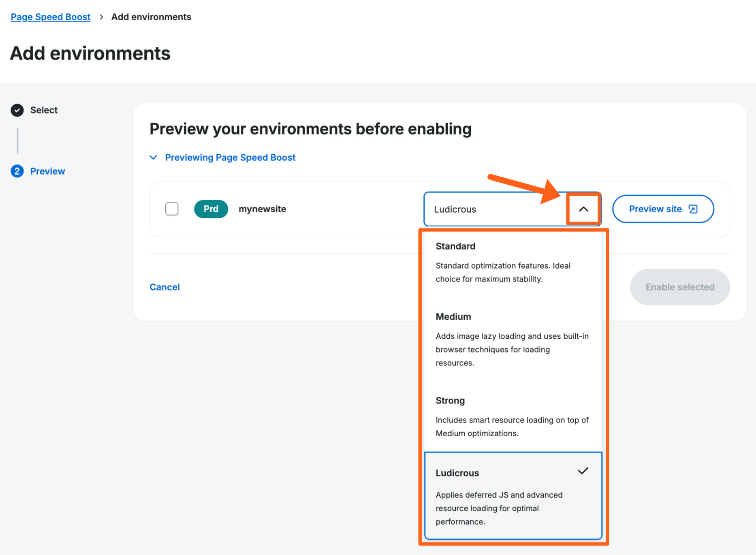Viewport: 756px width, 555px height.
Task: Click the completed Select step checkmark icon
Action: [17, 110]
